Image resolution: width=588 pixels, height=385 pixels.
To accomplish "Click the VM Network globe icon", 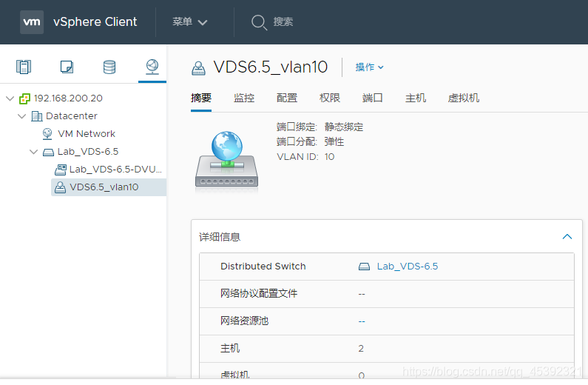I will point(47,133).
